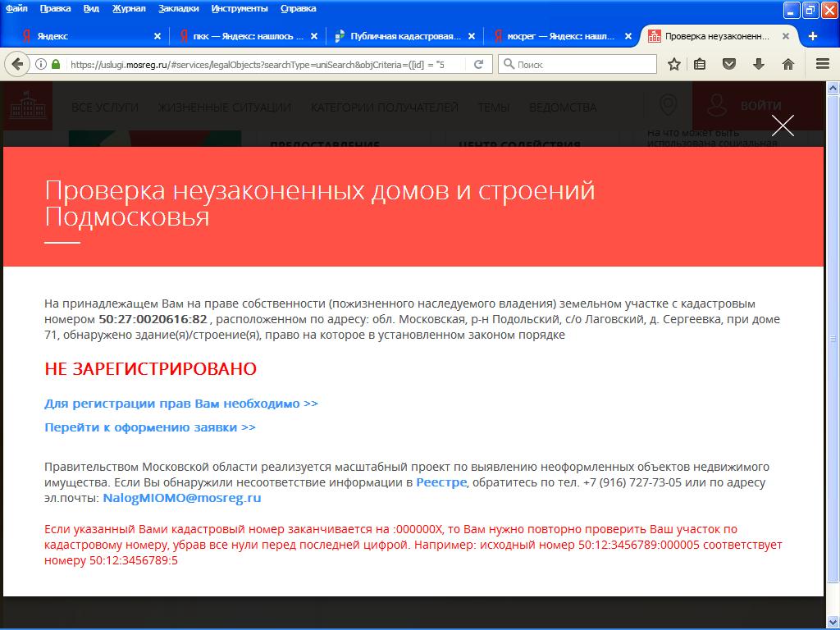Open the Инструменты menu

(240, 8)
